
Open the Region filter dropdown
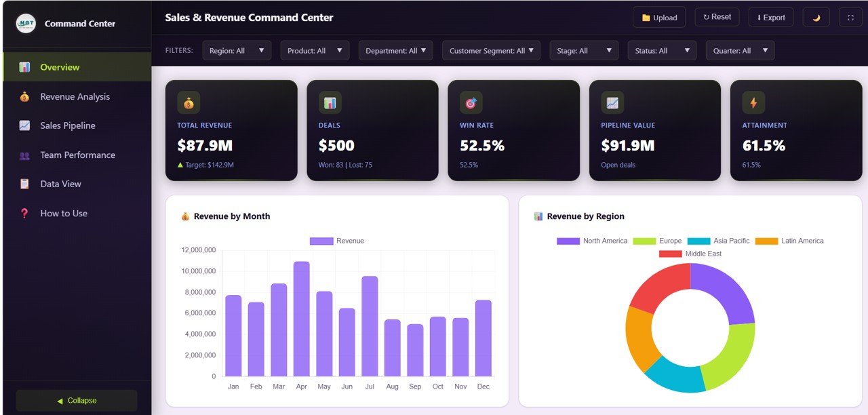(x=236, y=50)
